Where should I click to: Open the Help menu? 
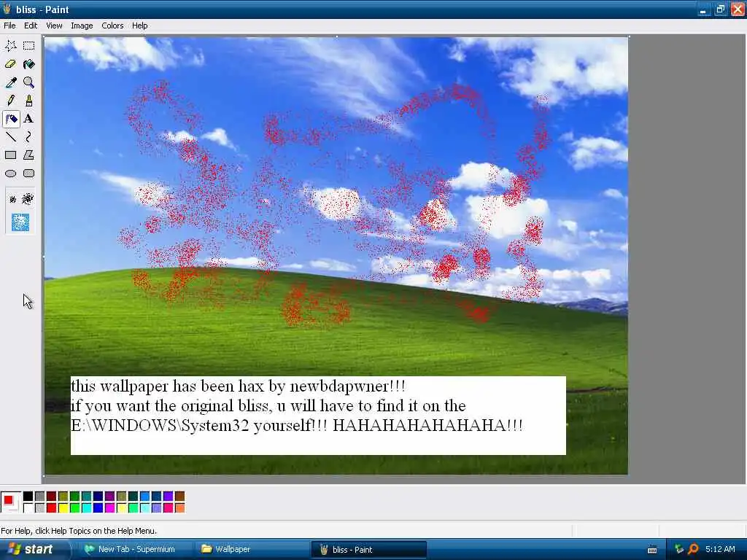pyautogui.click(x=139, y=26)
